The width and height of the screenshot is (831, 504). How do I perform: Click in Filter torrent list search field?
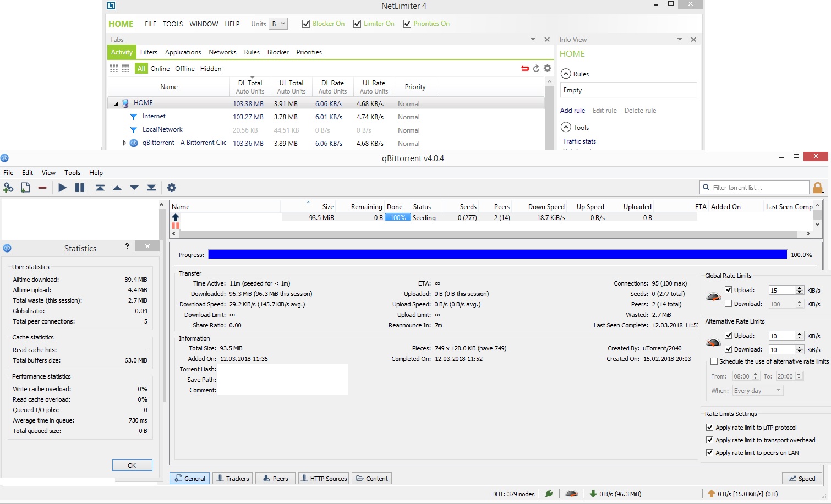click(x=755, y=188)
